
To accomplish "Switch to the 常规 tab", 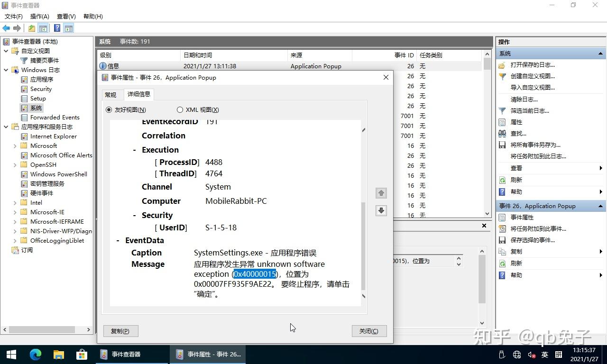I will (x=110, y=94).
